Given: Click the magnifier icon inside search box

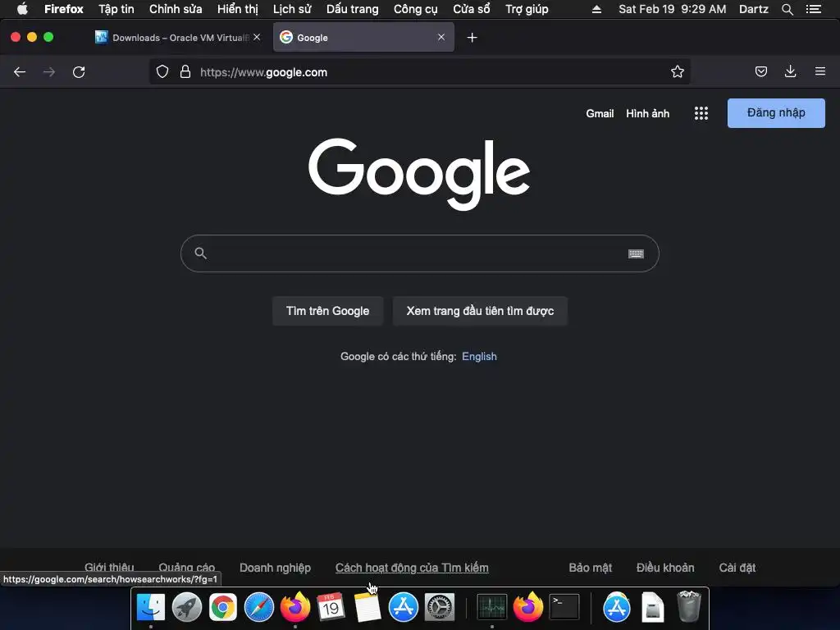Looking at the screenshot, I should tap(200, 253).
